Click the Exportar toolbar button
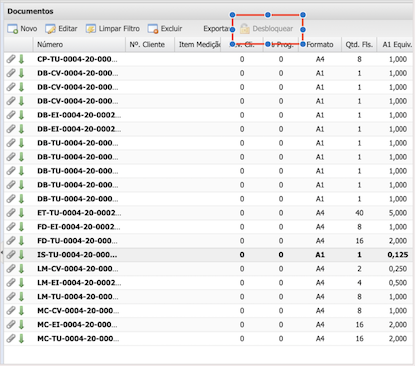 point(215,29)
